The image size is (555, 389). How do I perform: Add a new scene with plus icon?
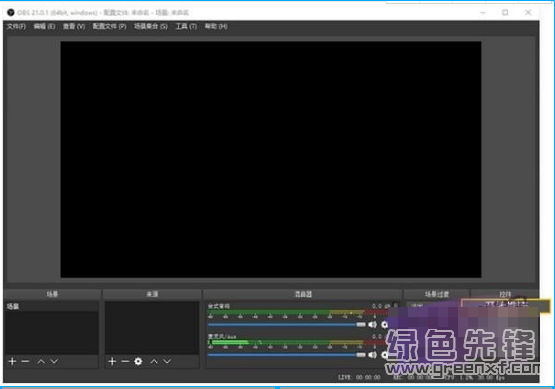click(12, 361)
